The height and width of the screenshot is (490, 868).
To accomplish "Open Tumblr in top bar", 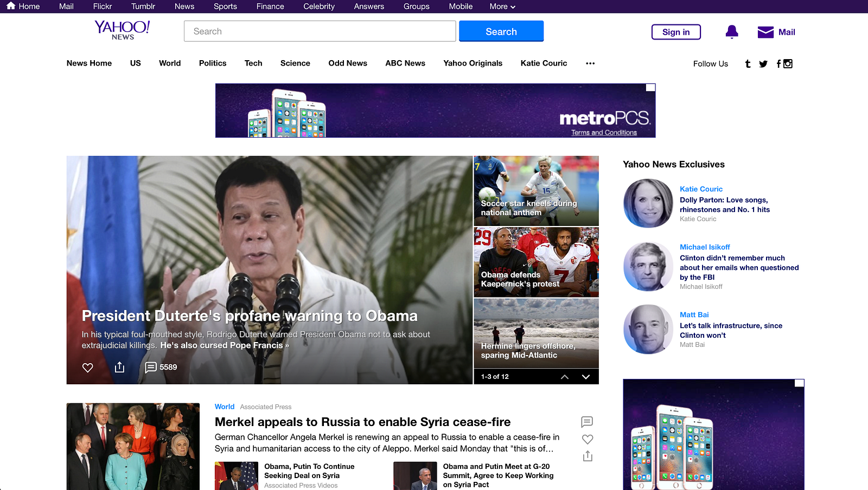I will [143, 7].
